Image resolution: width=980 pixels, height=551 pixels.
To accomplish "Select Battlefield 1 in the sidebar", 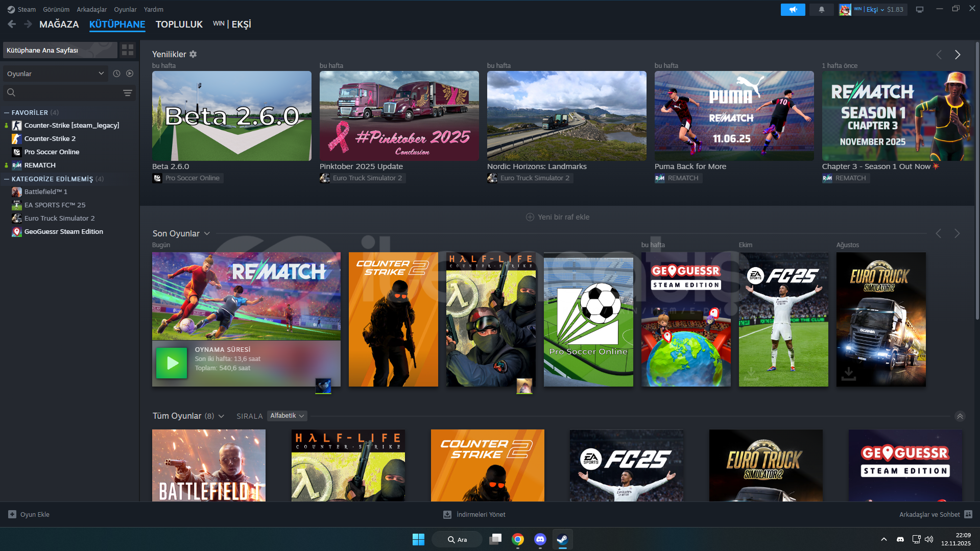I will (46, 191).
